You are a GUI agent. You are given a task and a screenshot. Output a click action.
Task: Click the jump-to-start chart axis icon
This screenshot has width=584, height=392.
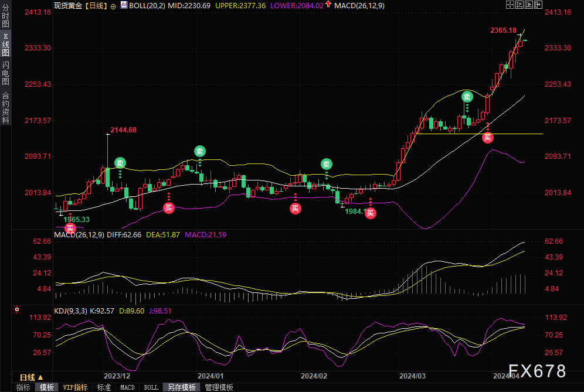coord(520,5)
